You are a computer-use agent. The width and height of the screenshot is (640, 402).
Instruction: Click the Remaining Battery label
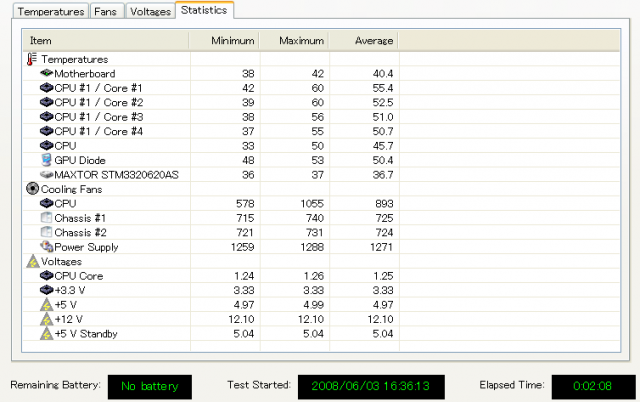55,385
